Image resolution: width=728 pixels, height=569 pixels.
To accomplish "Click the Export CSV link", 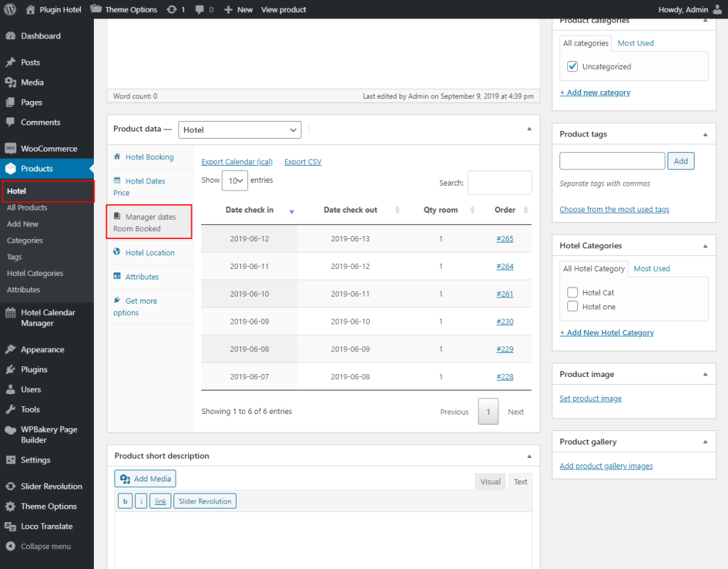I will pos(303,161).
